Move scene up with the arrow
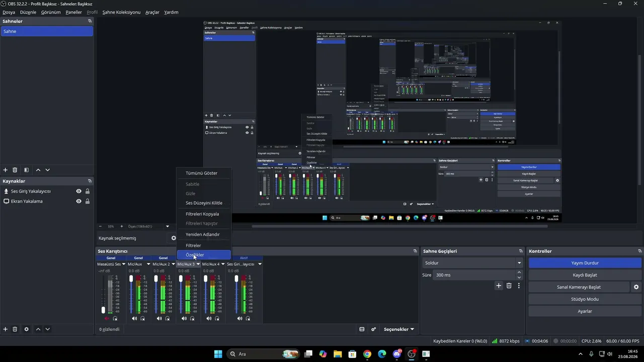 point(38,170)
